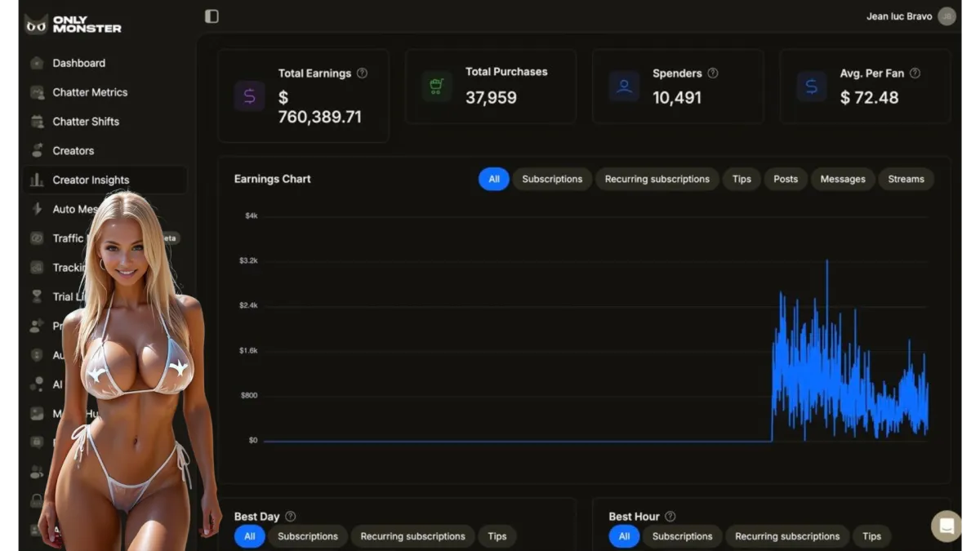
Task: Filter Earnings Chart by Posts
Action: point(786,179)
